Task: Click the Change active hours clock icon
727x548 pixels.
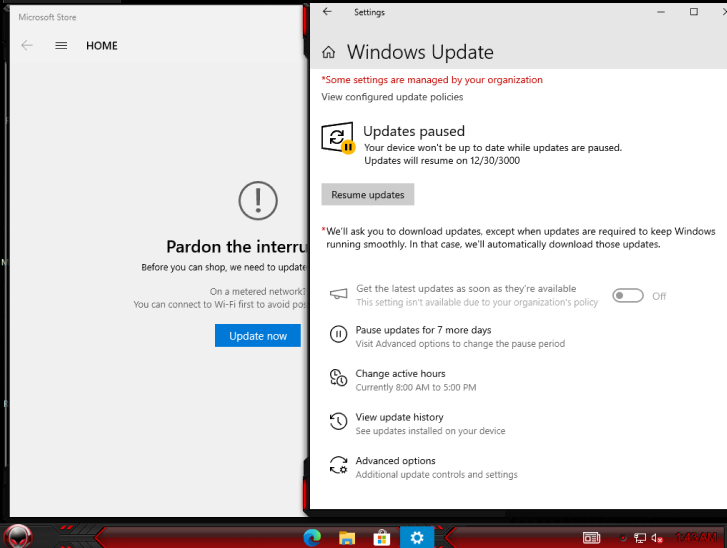Action: click(338, 377)
